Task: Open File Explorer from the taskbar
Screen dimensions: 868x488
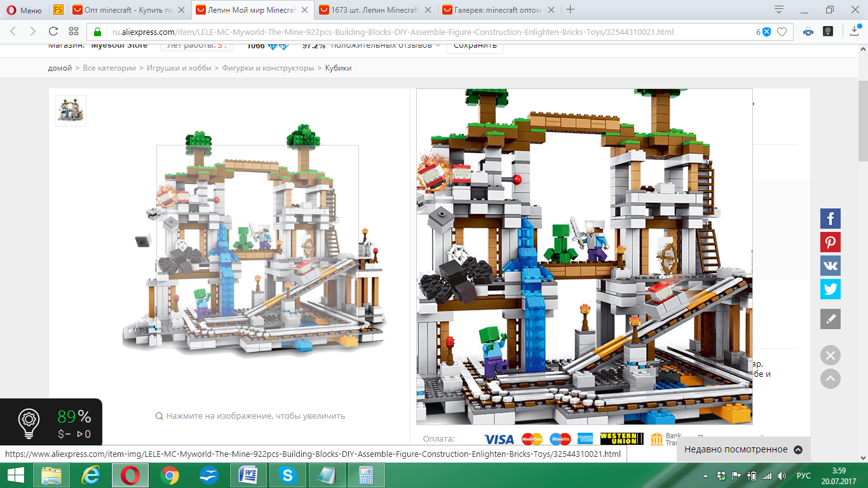Action: tap(51, 475)
